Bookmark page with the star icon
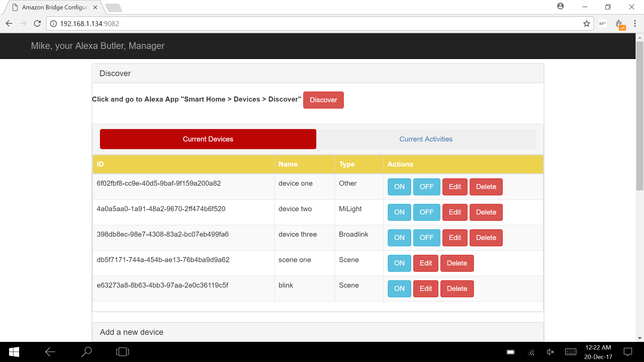 click(x=586, y=23)
